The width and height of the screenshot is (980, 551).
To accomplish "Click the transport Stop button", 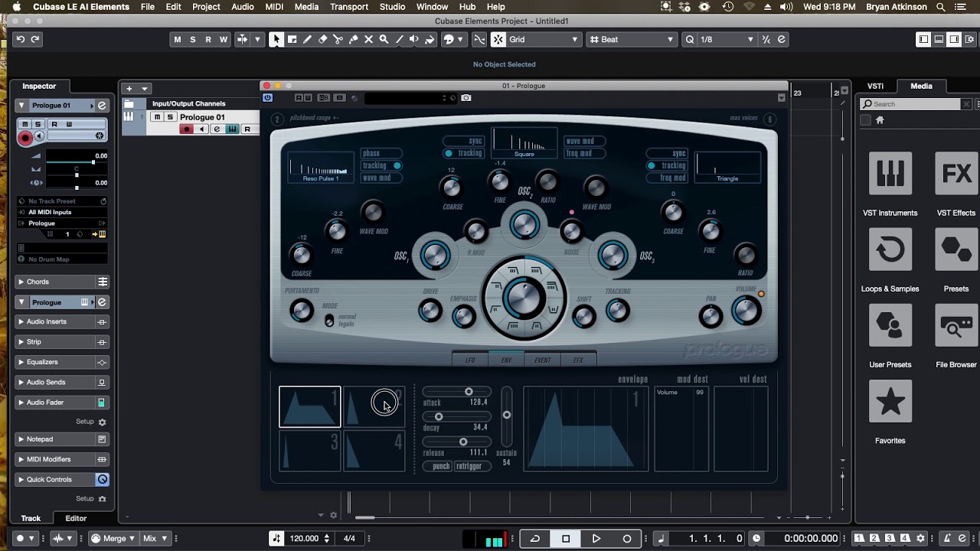I will pos(566,539).
